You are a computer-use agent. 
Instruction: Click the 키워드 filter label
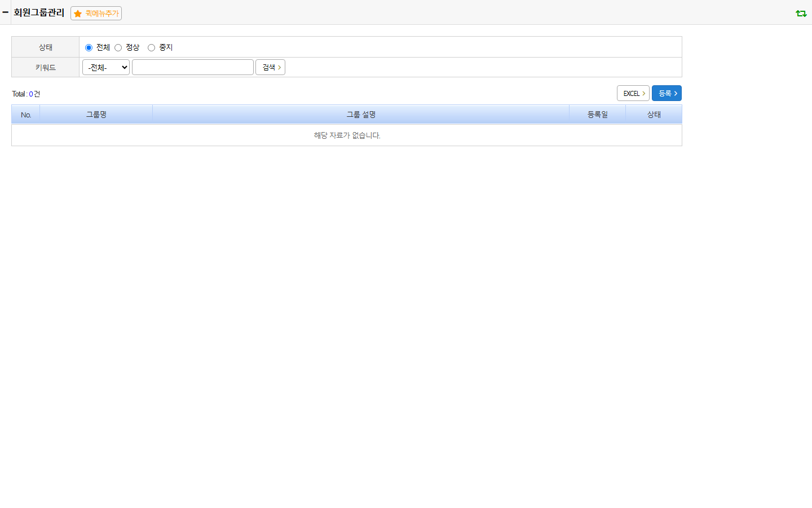coord(46,68)
